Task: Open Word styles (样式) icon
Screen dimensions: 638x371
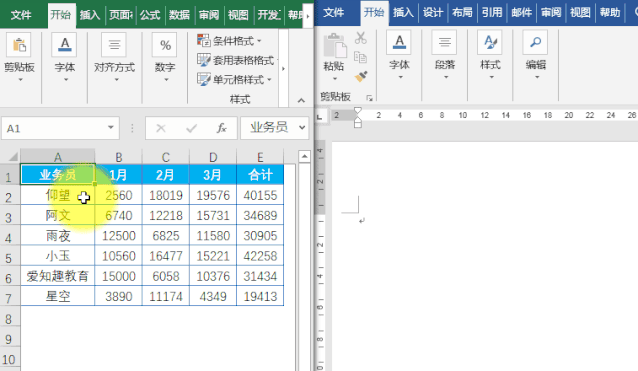Action: point(490,42)
